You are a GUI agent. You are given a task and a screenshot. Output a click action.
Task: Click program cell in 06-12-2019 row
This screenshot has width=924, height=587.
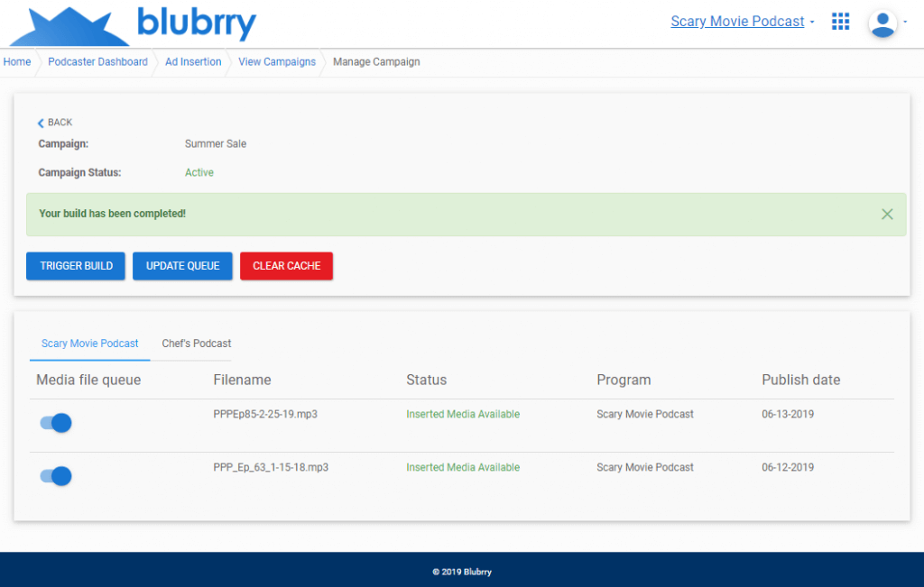(644, 467)
